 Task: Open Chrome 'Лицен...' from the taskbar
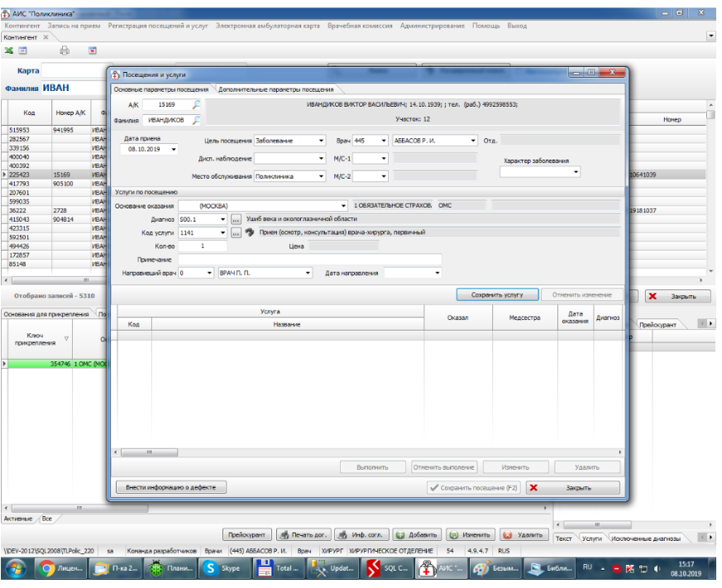60,569
